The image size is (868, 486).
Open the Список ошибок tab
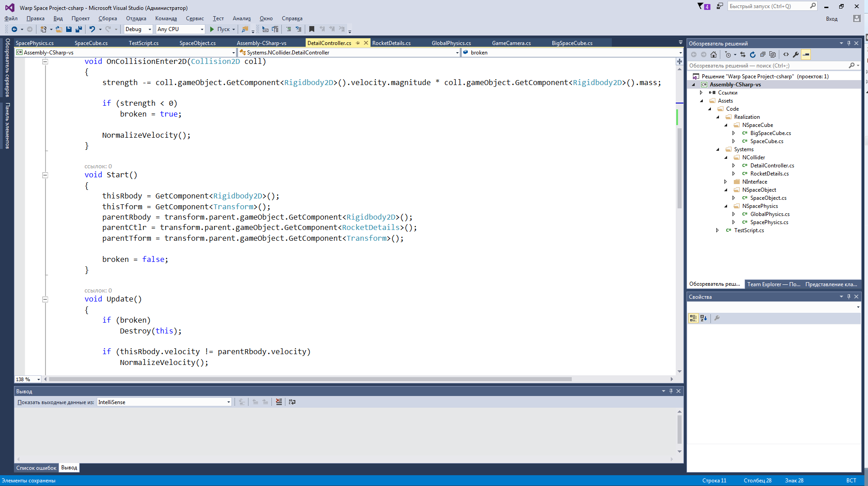36,468
